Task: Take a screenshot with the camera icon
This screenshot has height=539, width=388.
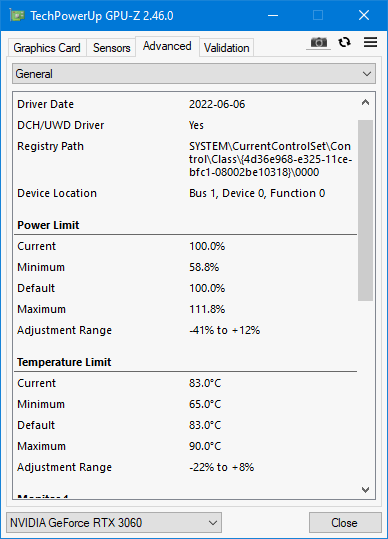Action: point(319,43)
